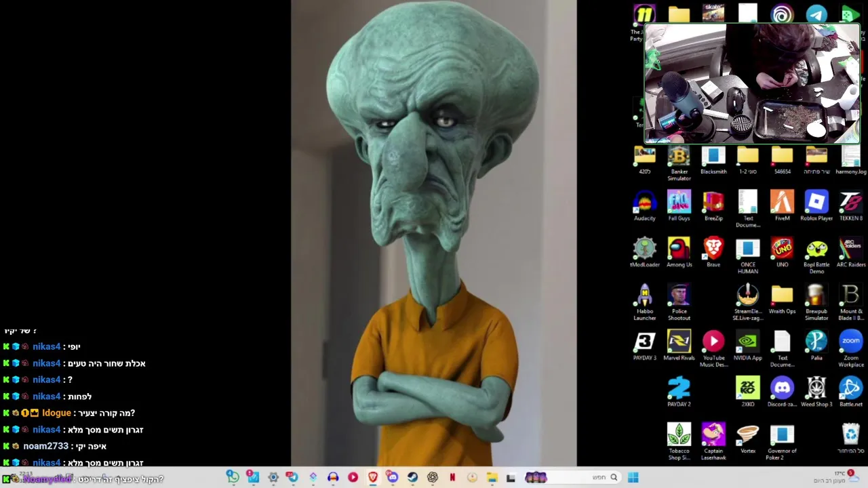868x488 pixels.
Task: Launch Fall Guys from the desktop
Action: point(679,207)
